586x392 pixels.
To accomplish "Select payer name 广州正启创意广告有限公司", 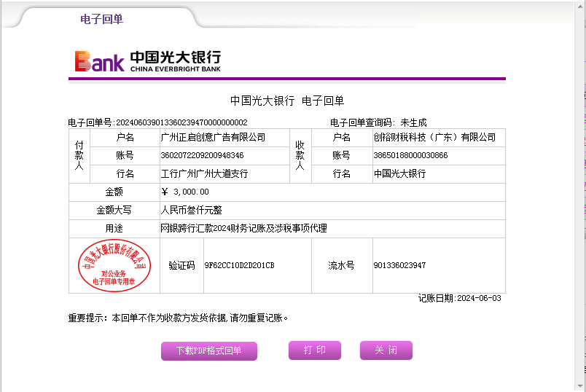I will point(213,138).
